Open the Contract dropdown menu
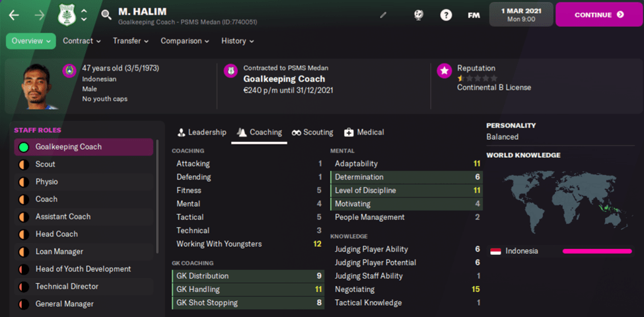The width and height of the screenshot is (644, 317). (x=82, y=41)
